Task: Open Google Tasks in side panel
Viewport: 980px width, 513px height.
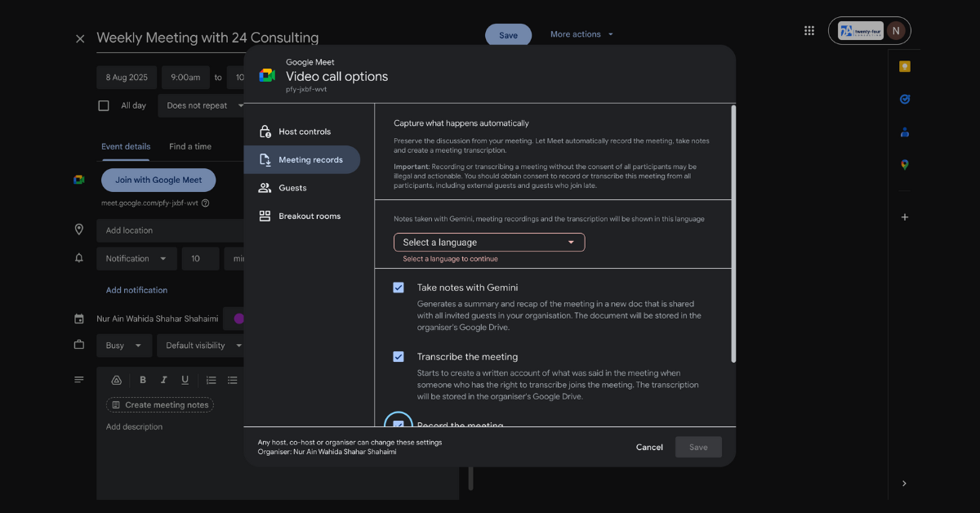Action: 904,99
